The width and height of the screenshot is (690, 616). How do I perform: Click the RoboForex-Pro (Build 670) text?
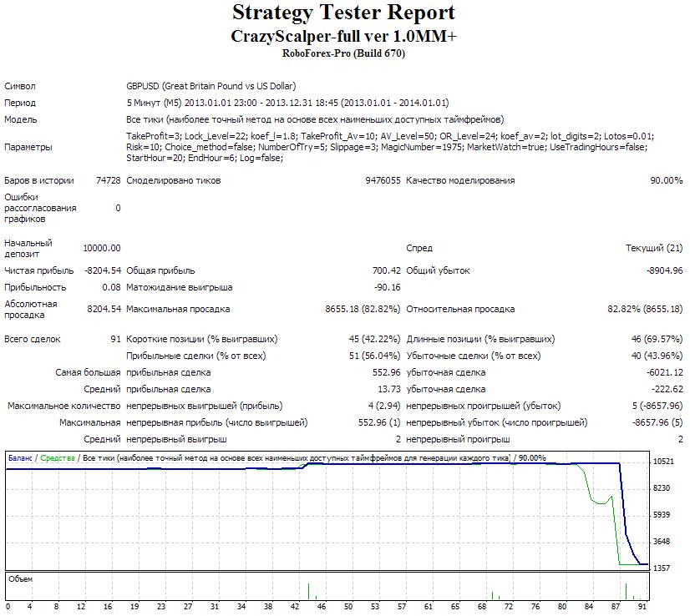pyautogui.click(x=343, y=53)
